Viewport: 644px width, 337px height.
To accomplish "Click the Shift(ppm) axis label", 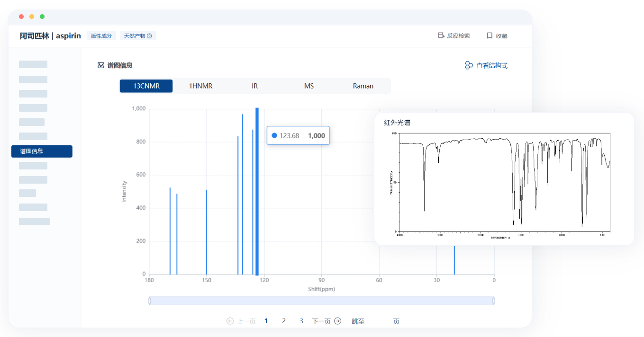I will coord(321,289).
